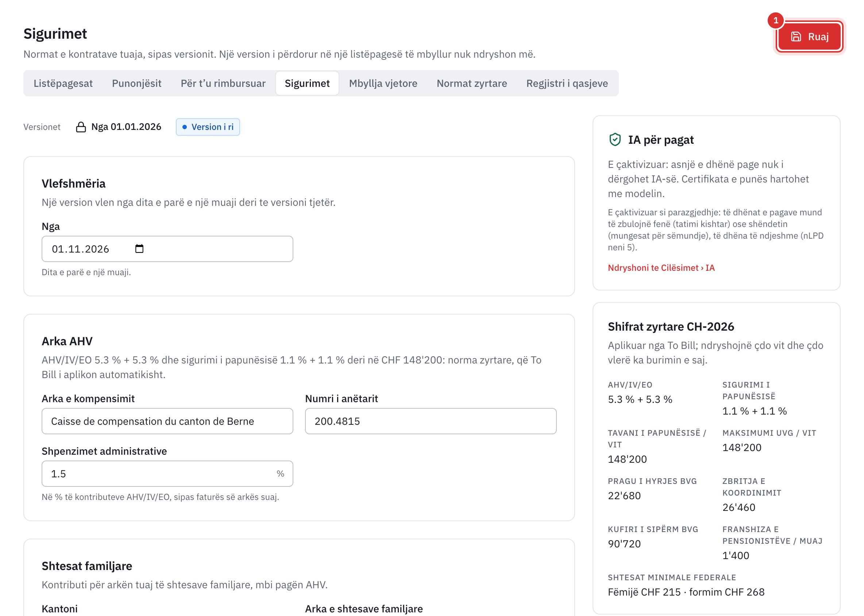864x616 pixels.
Task: Click the Shtesat familjare section heading
Action: pos(87,566)
